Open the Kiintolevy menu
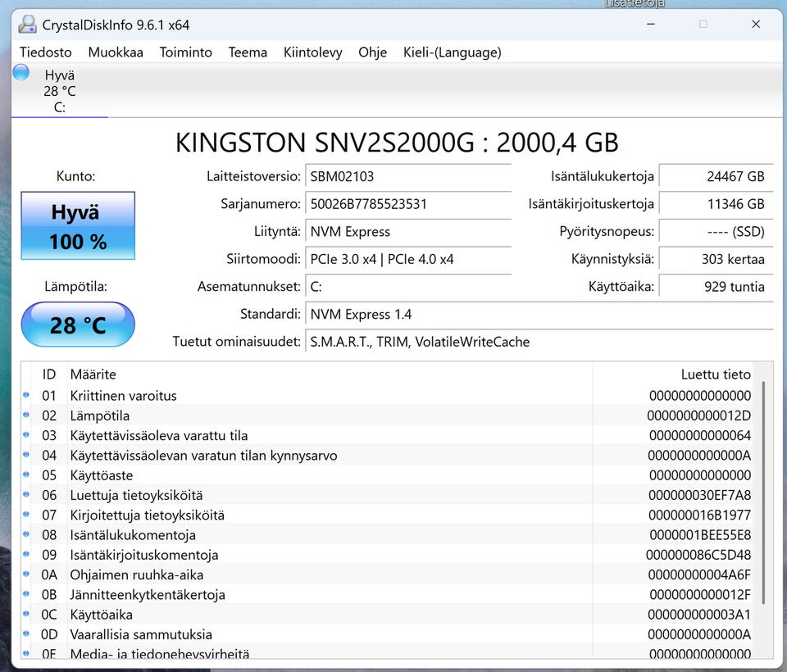Image resolution: width=787 pixels, height=672 pixels. click(312, 52)
